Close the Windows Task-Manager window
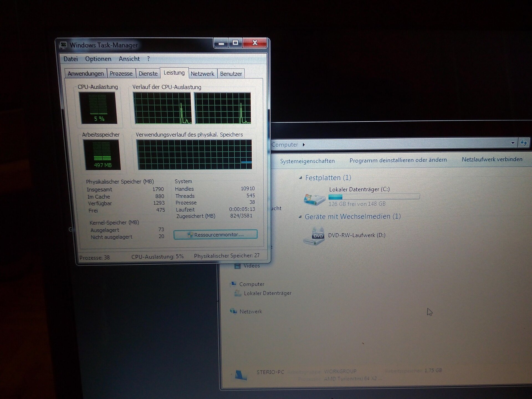Viewport: 532px width, 399px height. tap(255, 43)
